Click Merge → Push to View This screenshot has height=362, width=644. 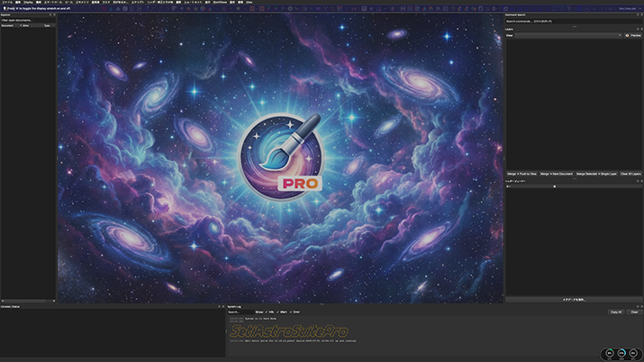(522, 174)
